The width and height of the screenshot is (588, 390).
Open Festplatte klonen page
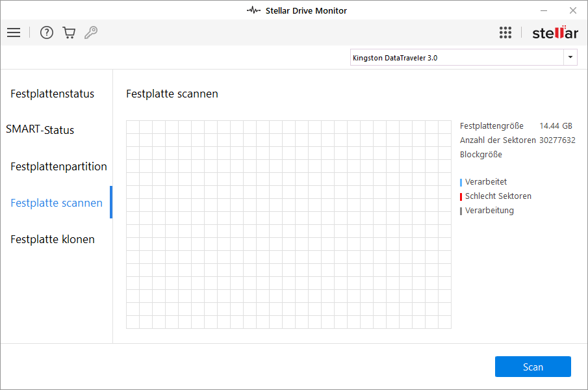click(53, 239)
